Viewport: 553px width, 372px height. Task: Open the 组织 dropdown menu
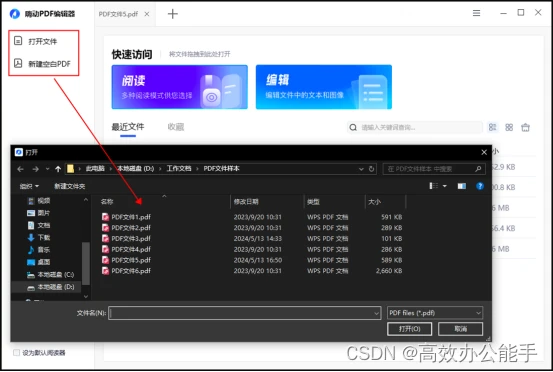click(29, 186)
